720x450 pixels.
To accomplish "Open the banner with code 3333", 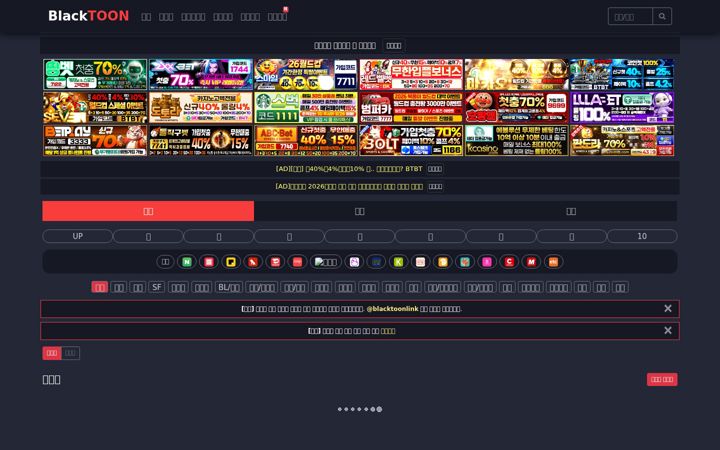I will pyautogui.click(x=95, y=141).
